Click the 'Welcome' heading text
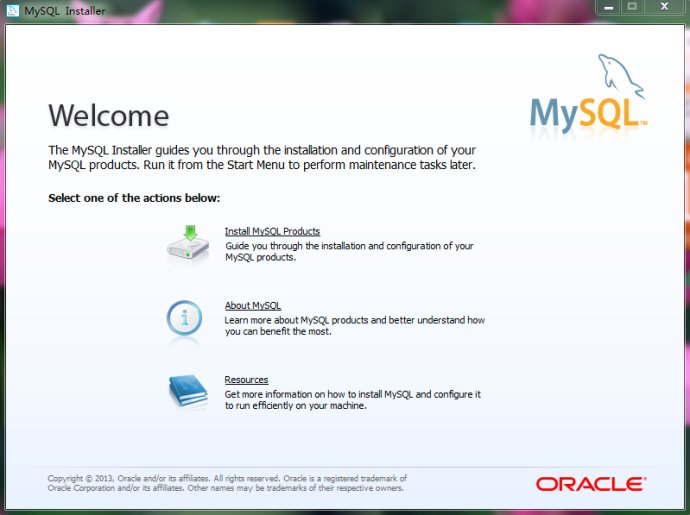Screen dimensions: 690x515 click(109, 116)
